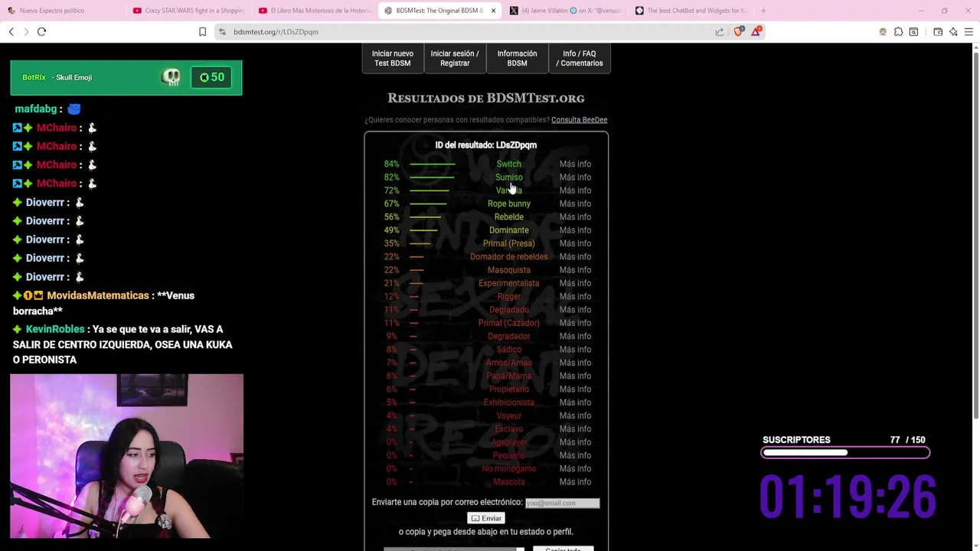The width and height of the screenshot is (980, 551).
Task: Open Más info for Exhibicionista
Action: [x=575, y=402]
